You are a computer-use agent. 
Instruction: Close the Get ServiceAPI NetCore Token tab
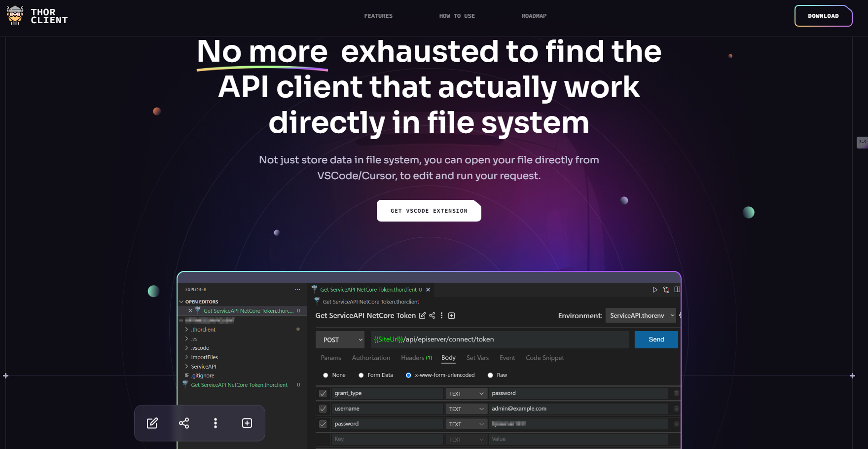(428, 290)
